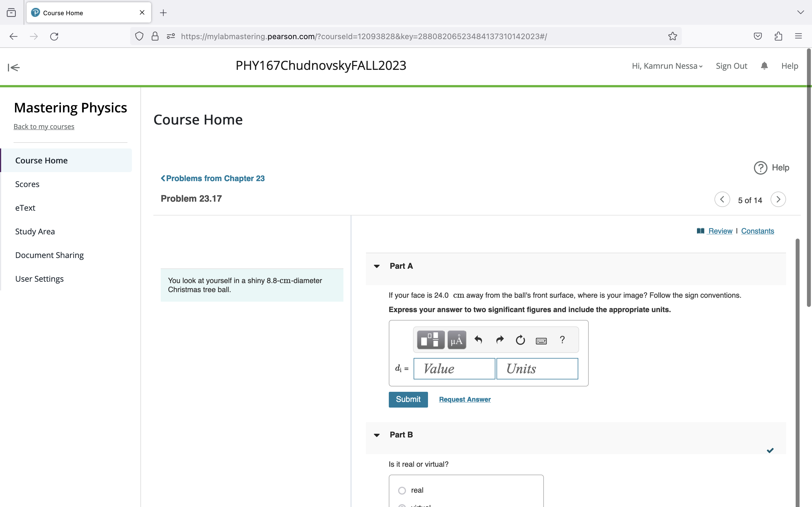812x507 pixels.
Task: Open the templates tool in answer toolbar
Action: click(431, 340)
